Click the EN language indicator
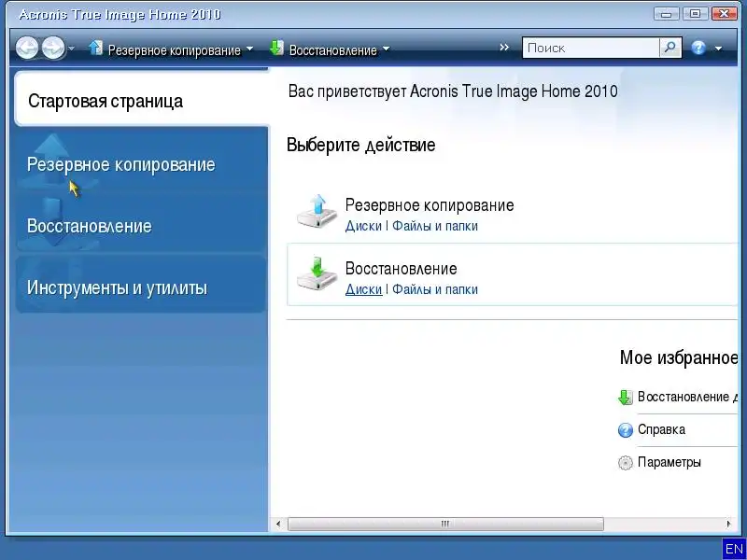The width and height of the screenshot is (747, 560). tap(734, 549)
